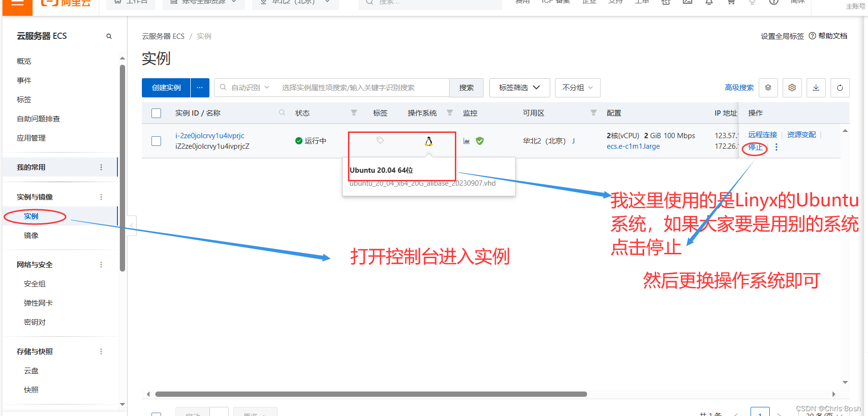
Task: Click the 运行中 status text
Action: pyautogui.click(x=315, y=141)
